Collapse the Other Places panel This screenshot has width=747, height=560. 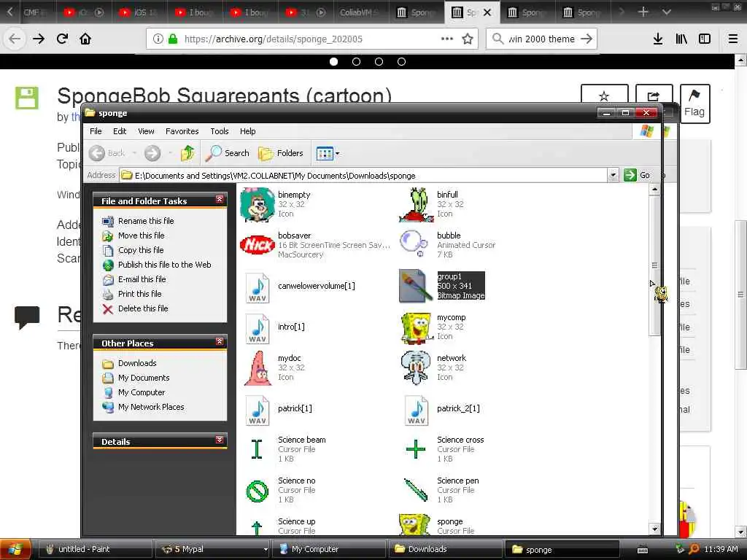[219, 342]
